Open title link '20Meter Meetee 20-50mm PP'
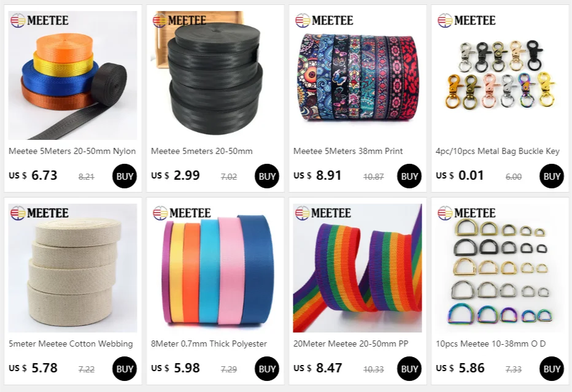The image size is (572, 392). 350,344
